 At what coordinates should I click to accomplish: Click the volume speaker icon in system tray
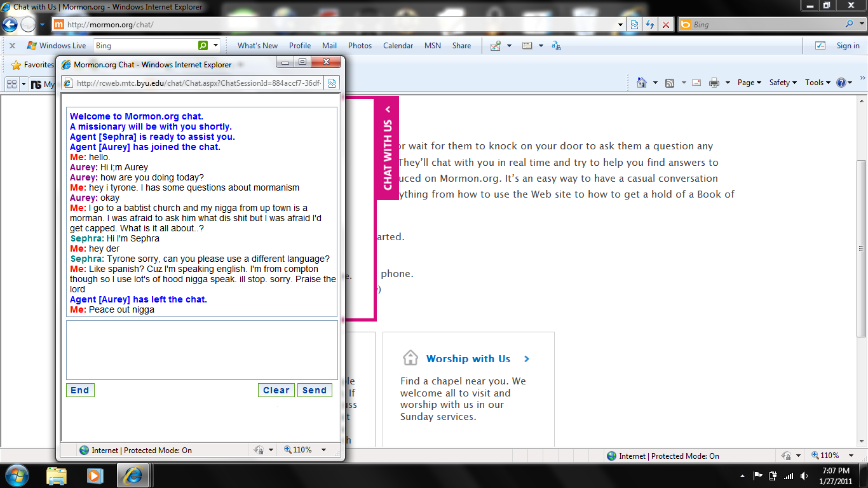(x=804, y=475)
